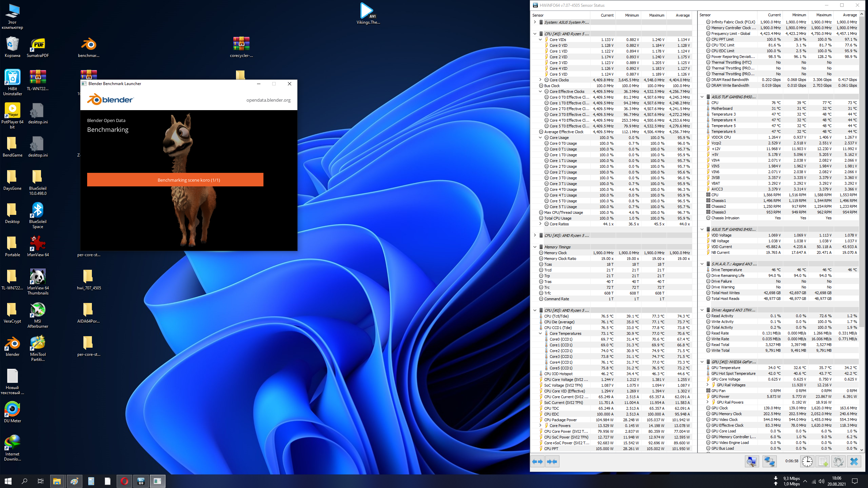This screenshot has width=868, height=488.
Task: Expand the Core Ratios node
Action: [540, 224]
